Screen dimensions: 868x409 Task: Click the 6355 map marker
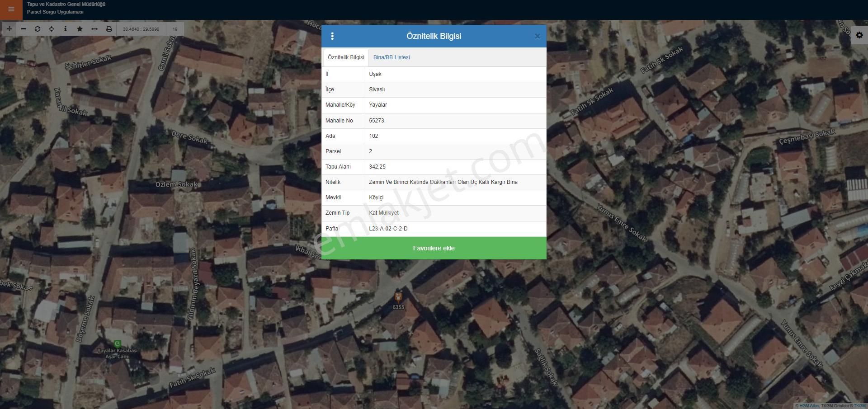click(398, 297)
